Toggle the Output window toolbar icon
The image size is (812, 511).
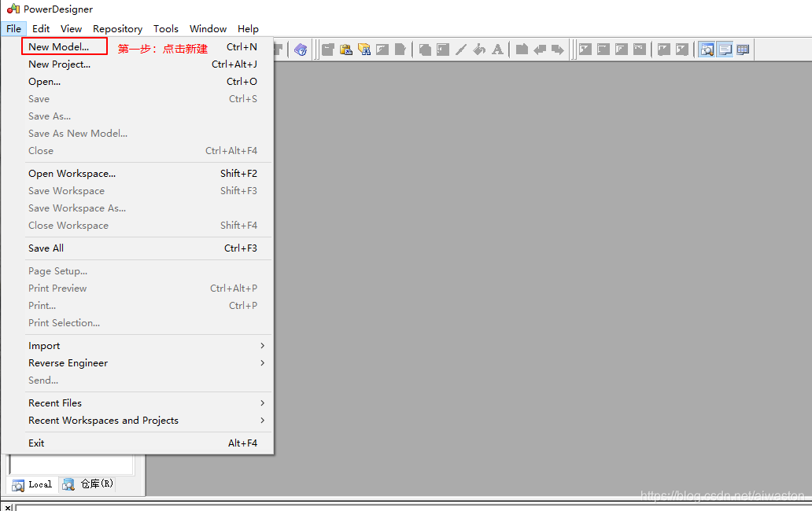725,50
